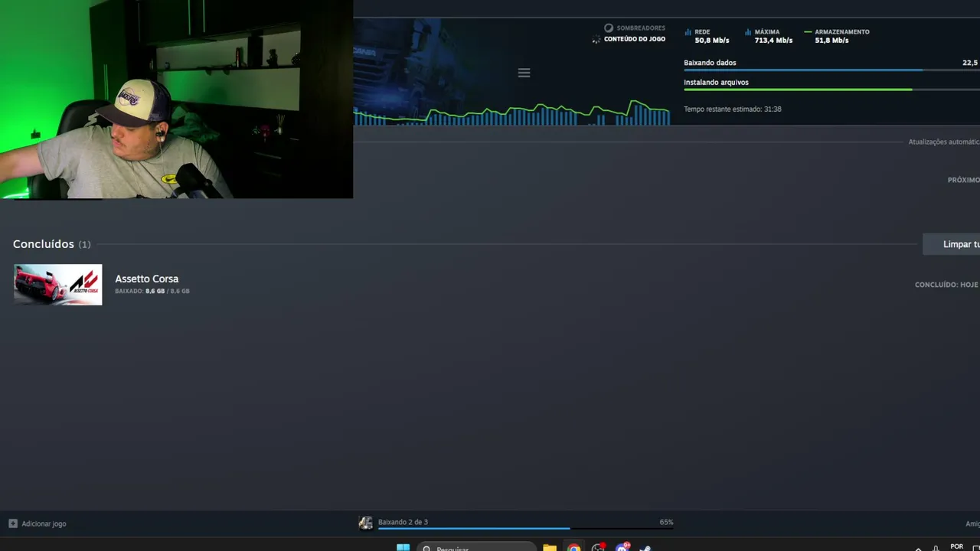Click the 50,8 Mb/s network speed value
This screenshot has height=551, width=980.
pyautogui.click(x=712, y=41)
